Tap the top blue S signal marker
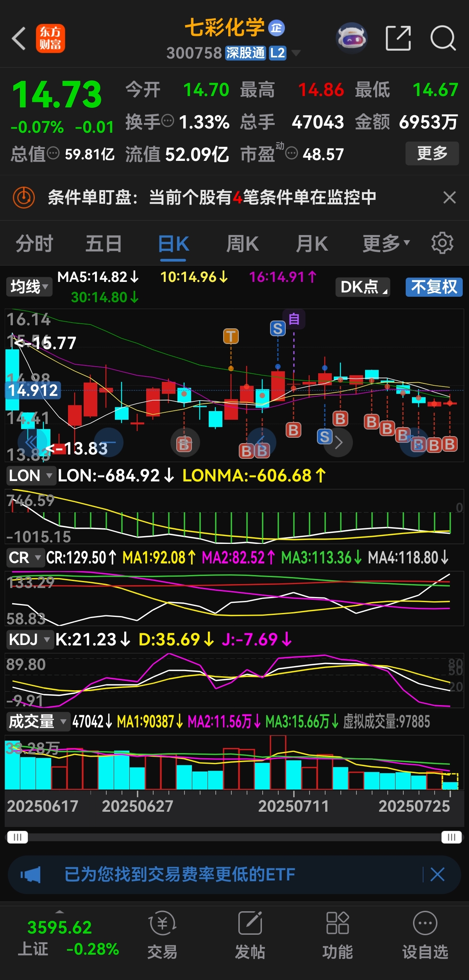Image resolution: width=469 pixels, height=980 pixels. (x=278, y=329)
